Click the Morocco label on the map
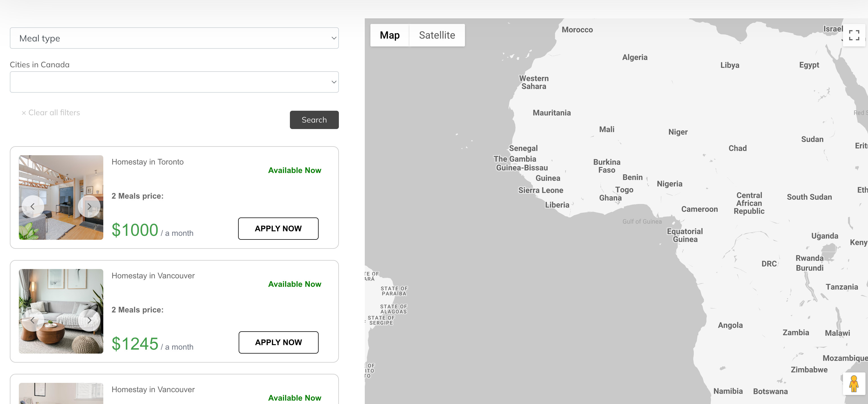This screenshot has width=868, height=404. tap(577, 30)
